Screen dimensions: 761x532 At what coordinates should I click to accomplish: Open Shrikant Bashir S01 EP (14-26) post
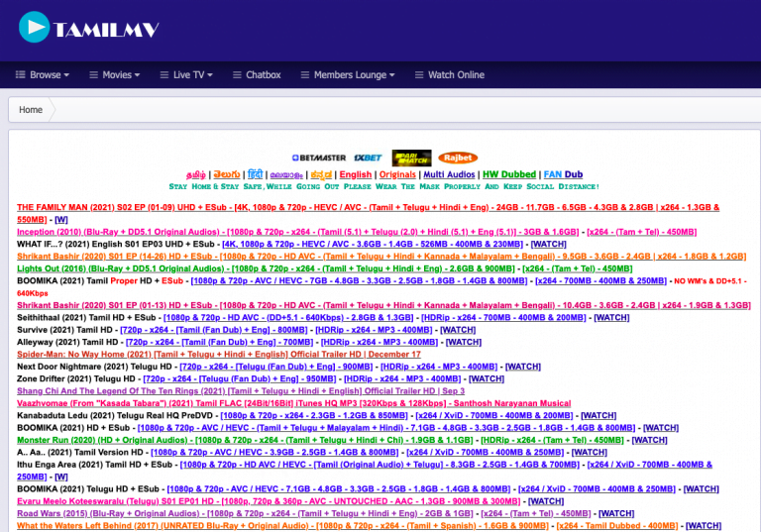(381, 257)
